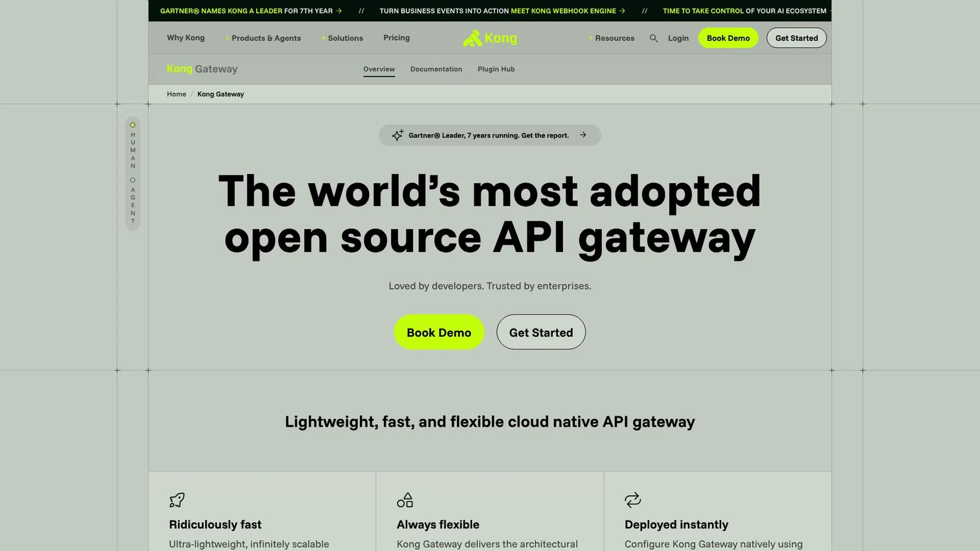Go to Home in the breadcrumb
Viewport: 980px width, 551px height.
pos(177,94)
